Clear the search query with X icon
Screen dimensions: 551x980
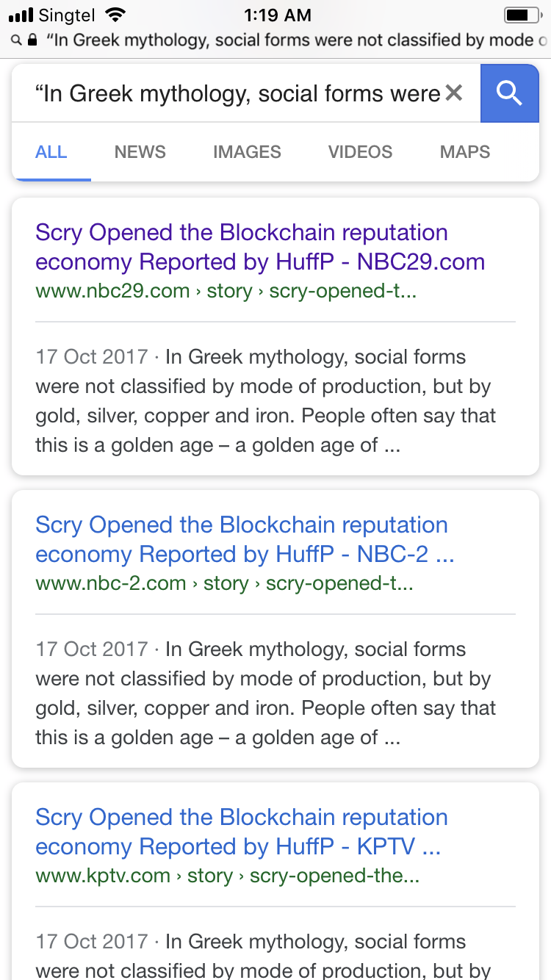[x=454, y=93]
